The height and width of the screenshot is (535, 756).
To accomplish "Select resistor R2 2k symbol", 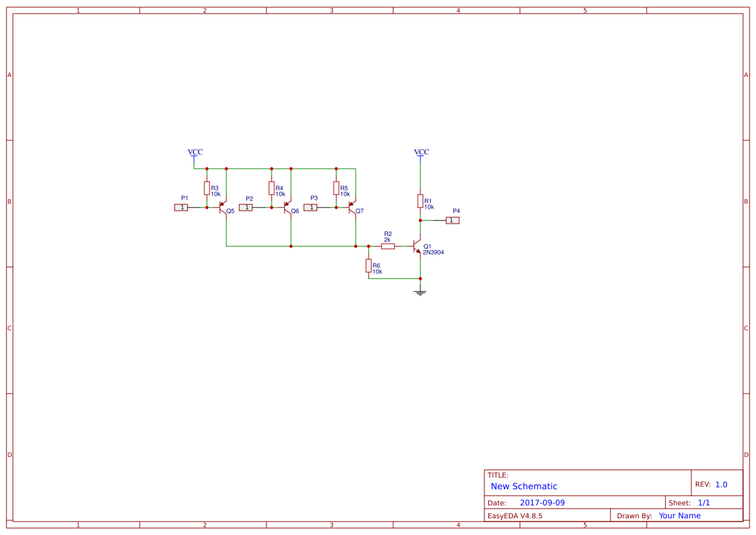I will click(387, 246).
